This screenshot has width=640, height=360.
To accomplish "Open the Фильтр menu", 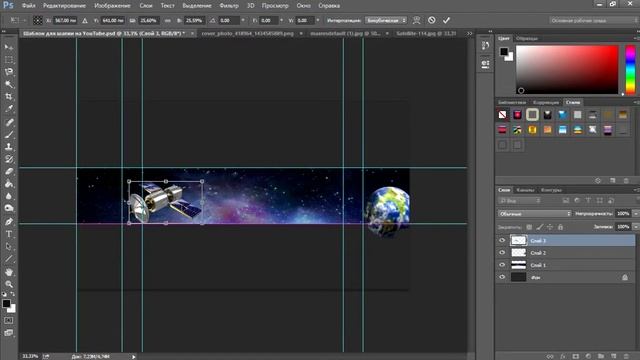I will (229, 6).
